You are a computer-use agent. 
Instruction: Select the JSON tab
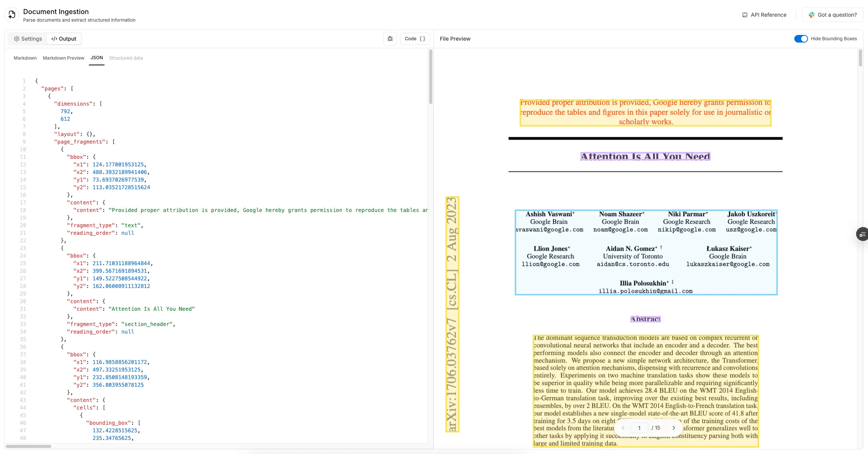[x=96, y=58]
